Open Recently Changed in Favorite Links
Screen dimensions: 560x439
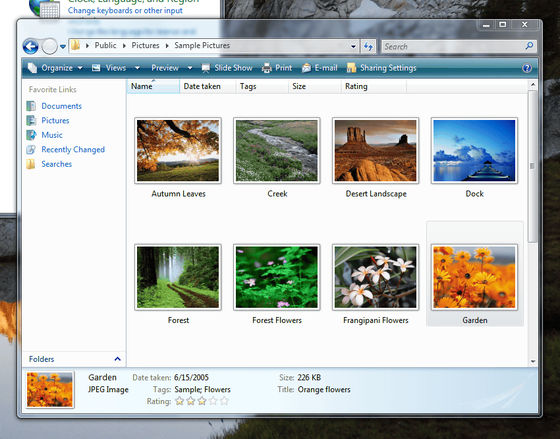(x=73, y=150)
